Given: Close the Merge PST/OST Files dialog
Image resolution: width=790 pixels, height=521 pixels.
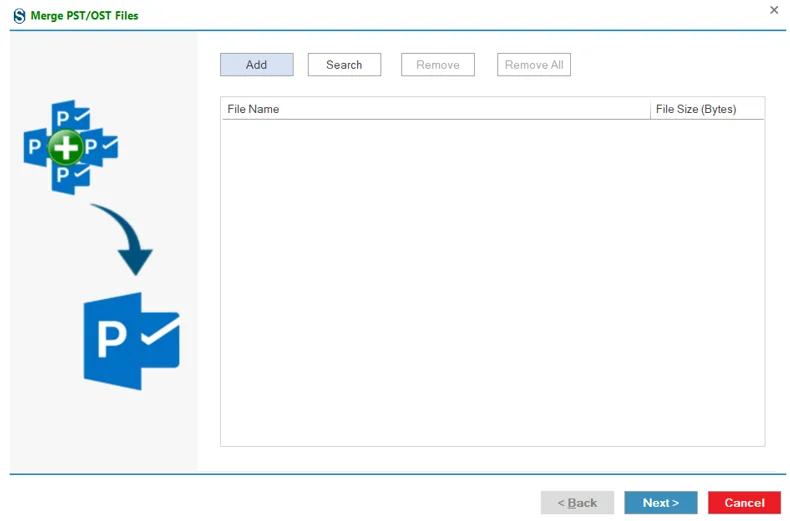Looking at the screenshot, I should coord(774,10).
